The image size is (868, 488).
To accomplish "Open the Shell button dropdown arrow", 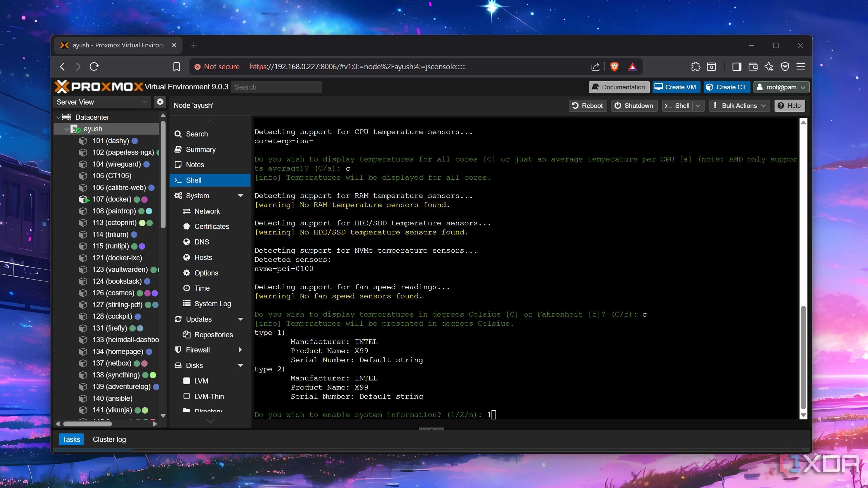I will 698,106.
